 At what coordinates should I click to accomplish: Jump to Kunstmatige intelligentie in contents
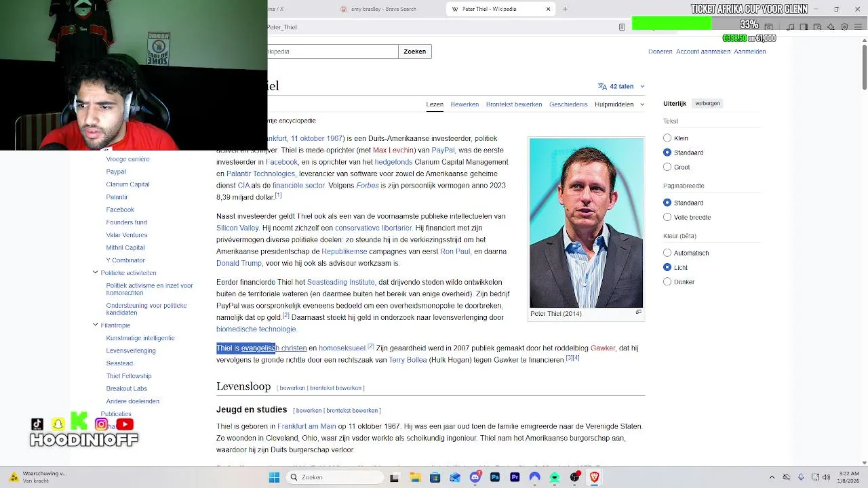(140, 338)
